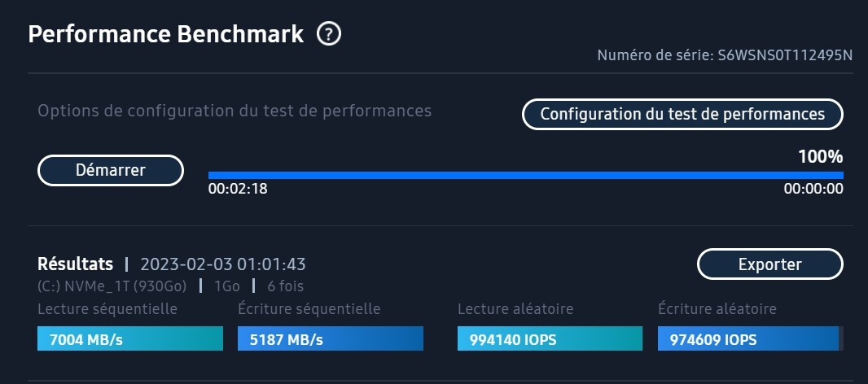Screen dimensions: 868x384
Task: Click the blue benchmark progress bar
Action: point(525,174)
